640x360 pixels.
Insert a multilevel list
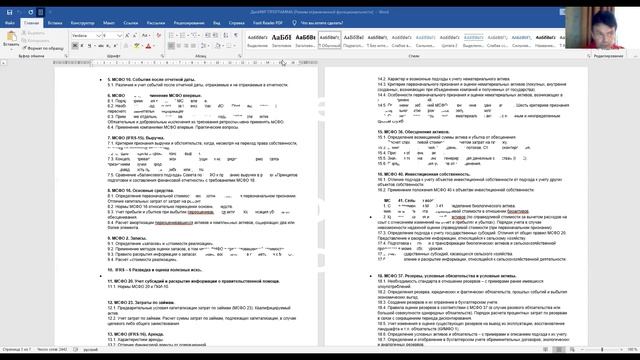pyautogui.click(x=193, y=36)
